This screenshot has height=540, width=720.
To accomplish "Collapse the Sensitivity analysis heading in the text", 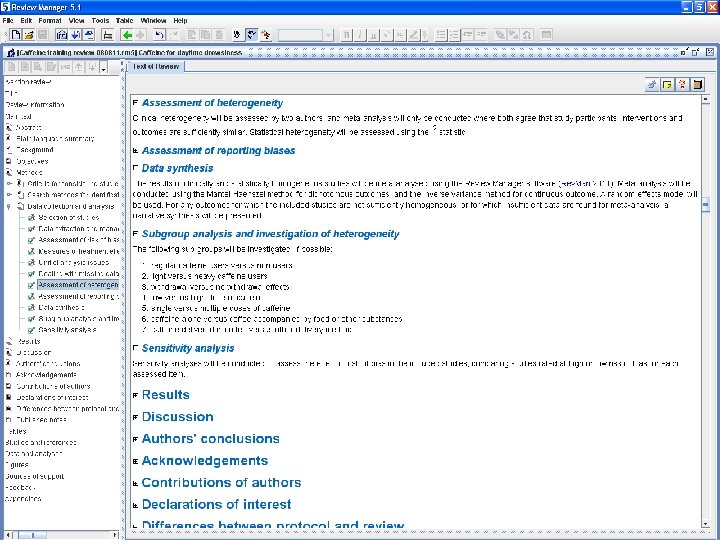I will [135, 348].
